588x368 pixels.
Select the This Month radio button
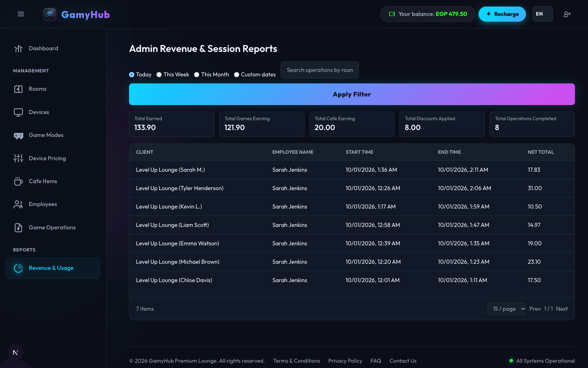[x=197, y=75]
